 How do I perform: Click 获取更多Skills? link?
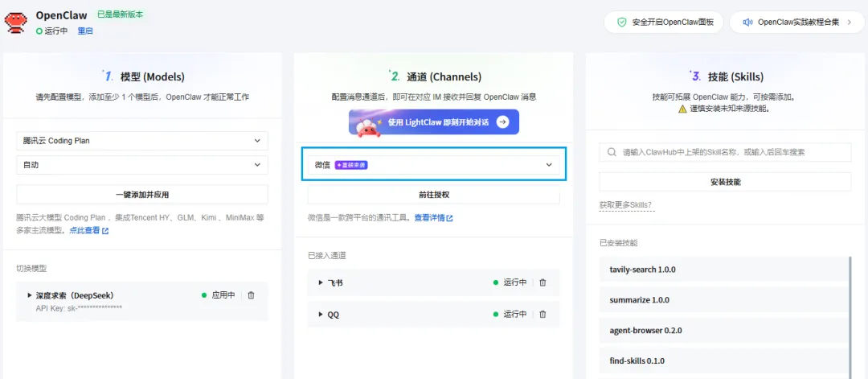pos(627,205)
